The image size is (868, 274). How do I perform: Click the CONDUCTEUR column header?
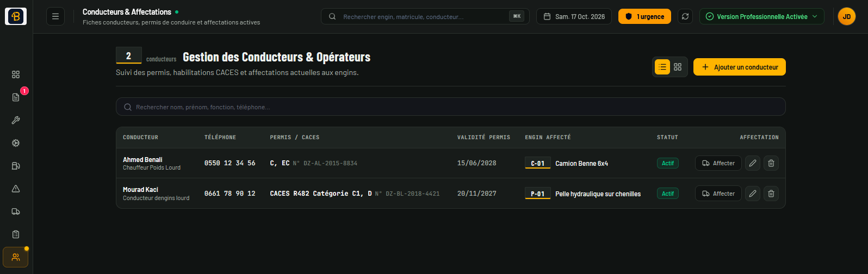tap(140, 138)
